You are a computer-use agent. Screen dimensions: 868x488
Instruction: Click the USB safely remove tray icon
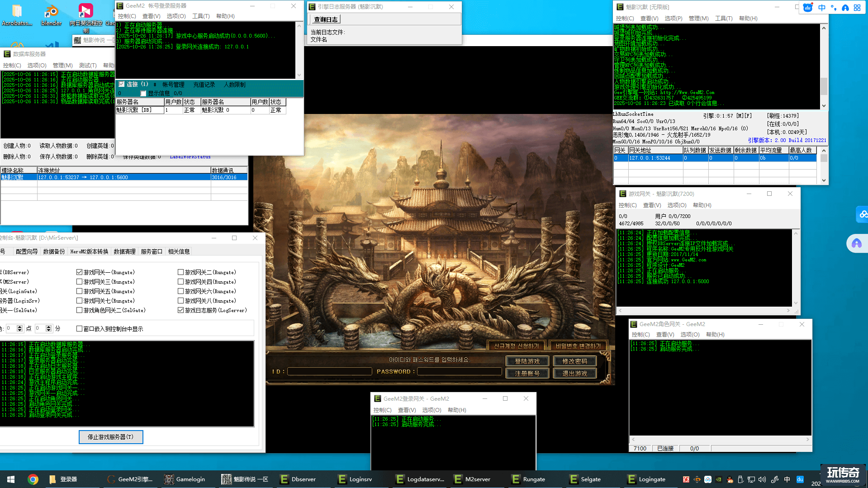740,479
